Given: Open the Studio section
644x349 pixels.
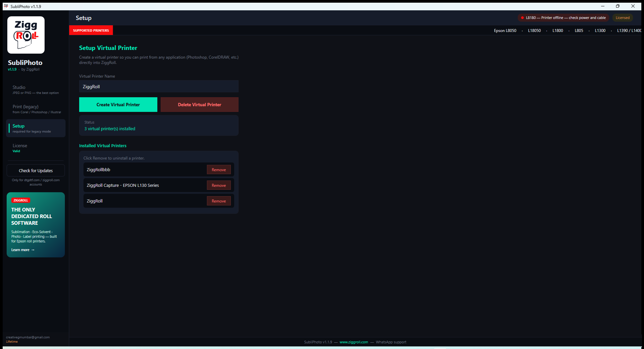Looking at the screenshot, I should coord(36,90).
